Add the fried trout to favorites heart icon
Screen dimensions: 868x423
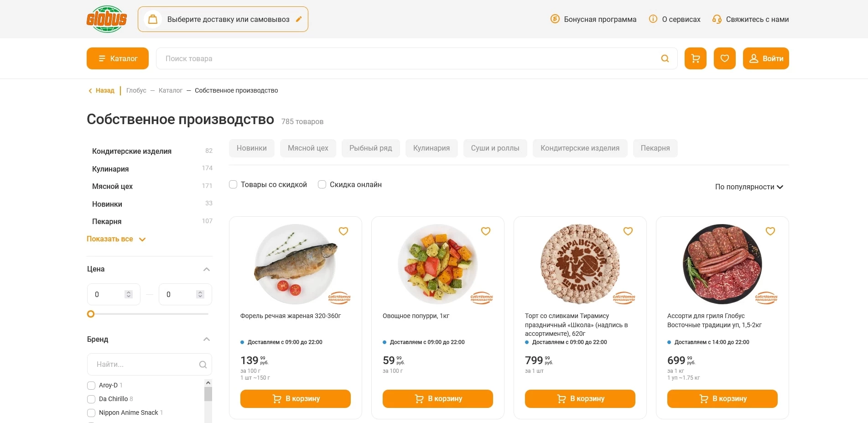(343, 231)
